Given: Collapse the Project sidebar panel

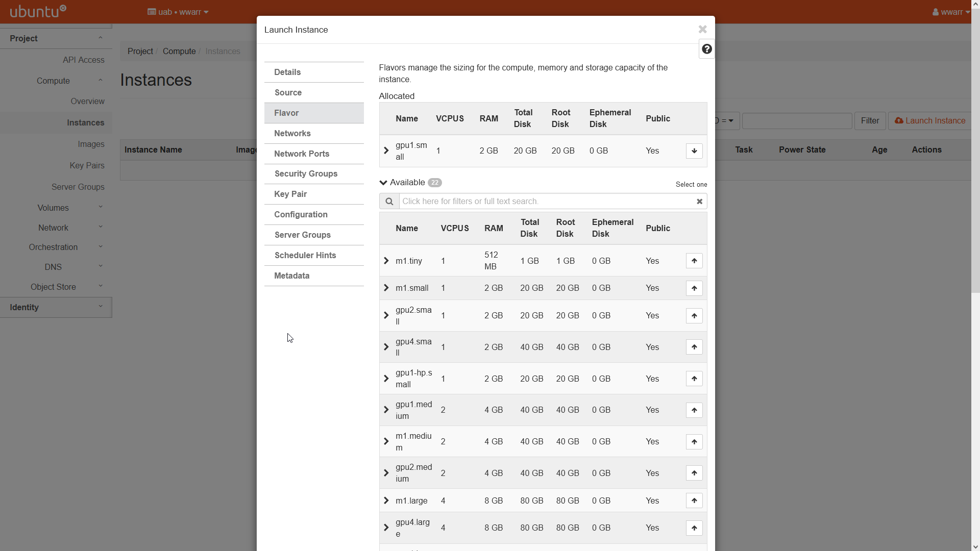Looking at the screenshot, I should click(56, 38).
